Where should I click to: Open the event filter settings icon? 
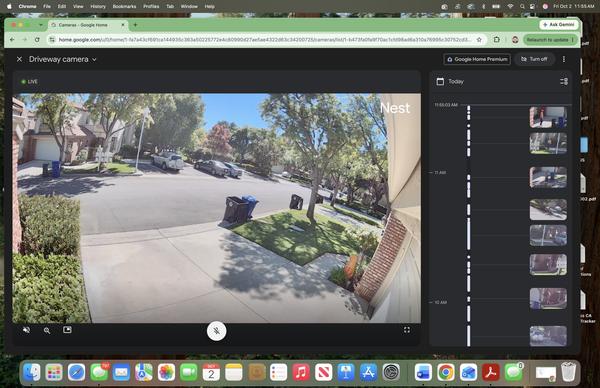click(x=564, y=82)
